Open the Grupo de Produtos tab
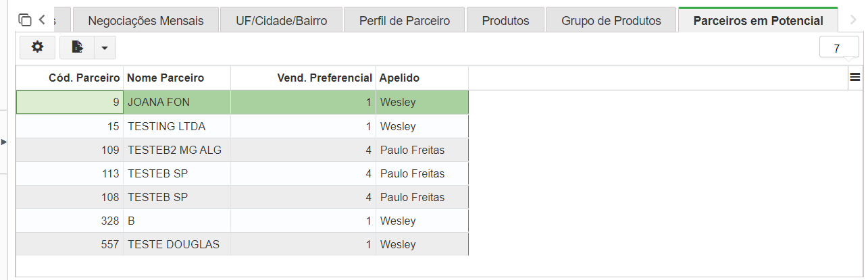The height and width of the screenshot is (280, 868). [x=611, y=20]
